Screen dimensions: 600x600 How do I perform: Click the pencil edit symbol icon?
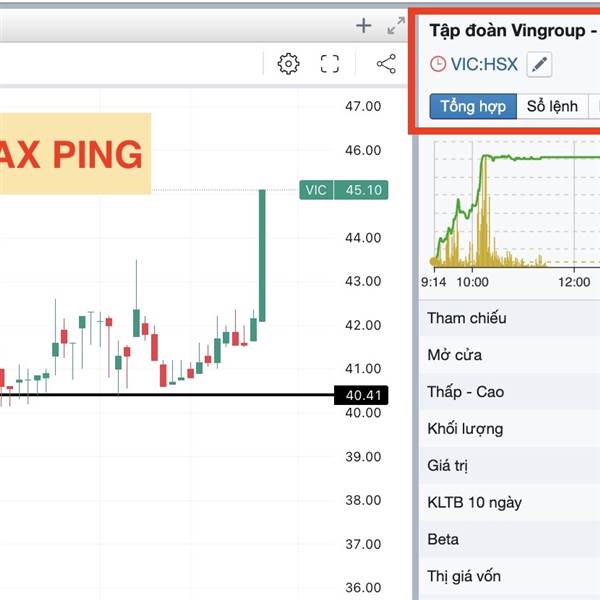(x=539, y=64)
